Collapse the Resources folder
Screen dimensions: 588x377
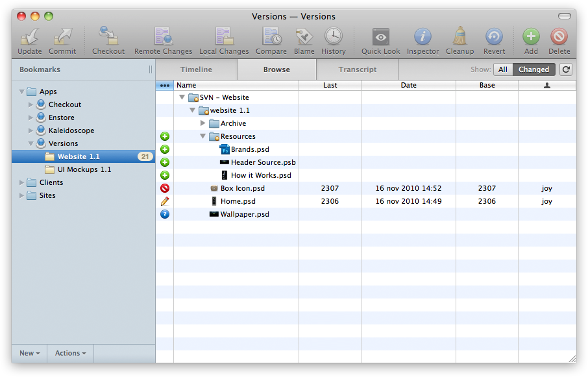click(x=203, y=136)
